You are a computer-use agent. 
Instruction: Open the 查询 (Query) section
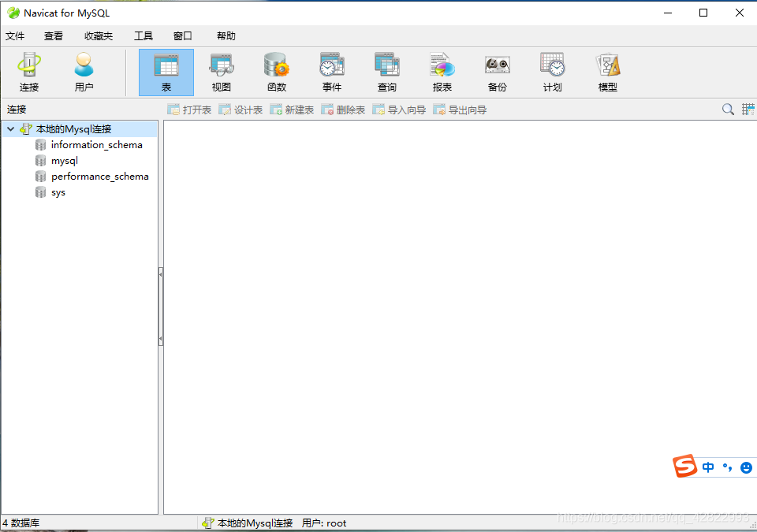click(x=386, y=73)
